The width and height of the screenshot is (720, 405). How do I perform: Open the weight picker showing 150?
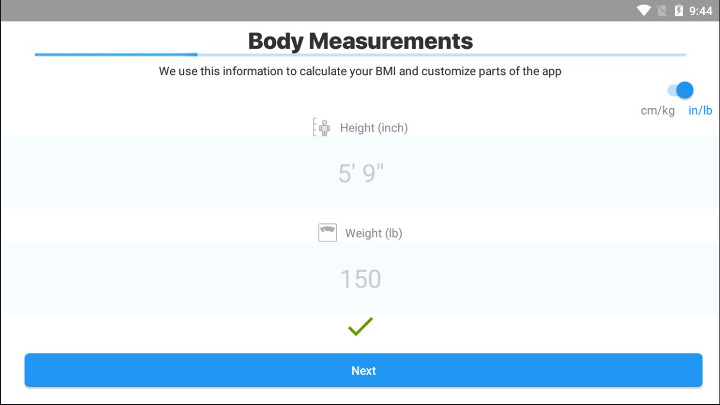(360, 279)
